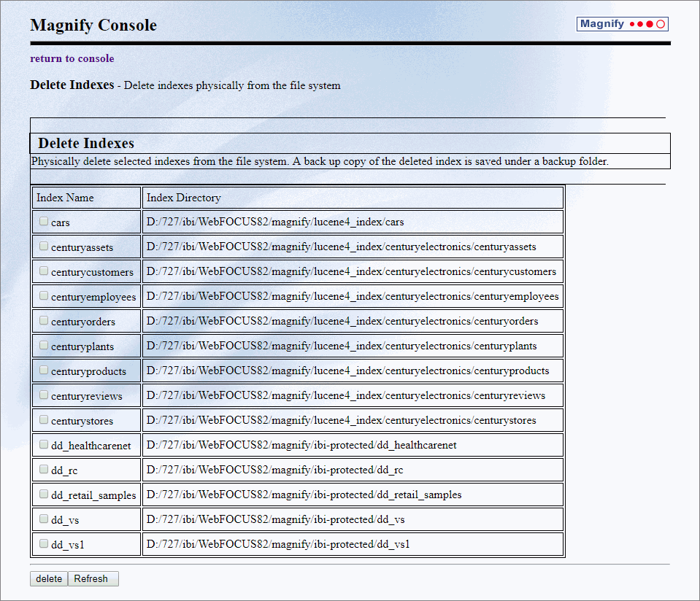Check the centuryplants checkbox
Screen dimensions: 700x601
point(43,345)
